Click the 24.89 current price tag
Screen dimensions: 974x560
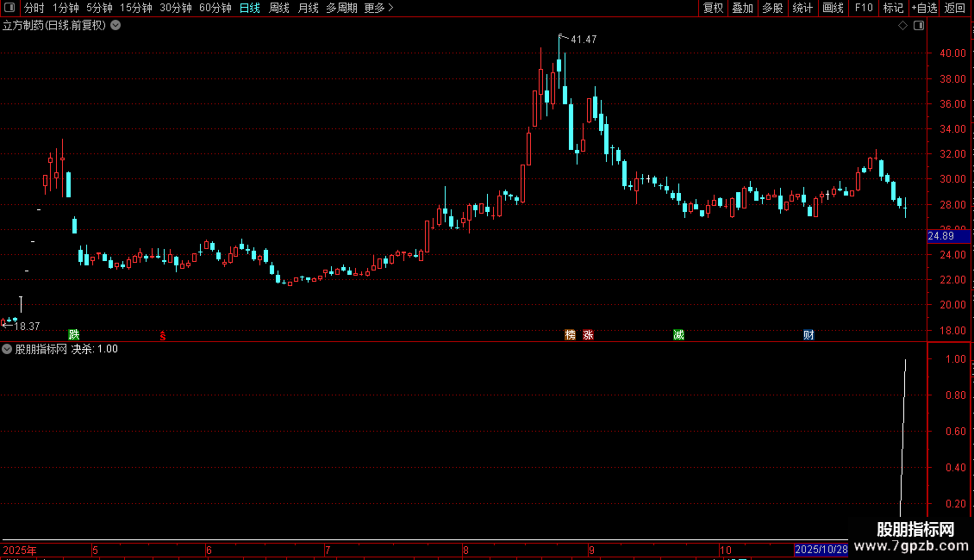948,236
